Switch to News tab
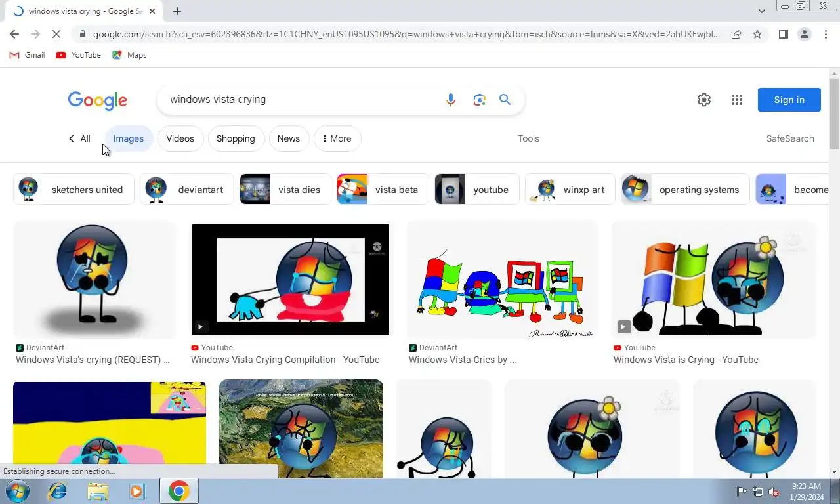Image resolution: width=840 pixels, height=504 pixels. pyautogui.click(x=289, y=138)
